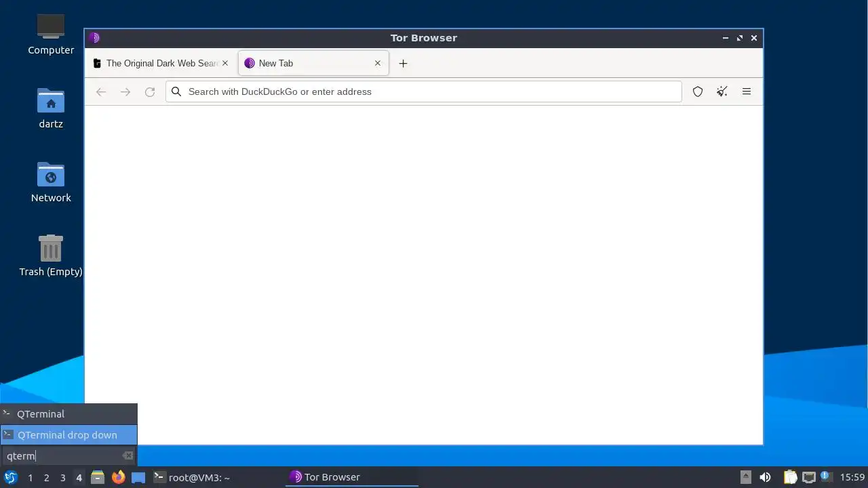The height and width of the screenshot is (488, 868).
Task: Click the Tor onion icon in title bar
Action: pyautogui.click(x=94, y=38)
